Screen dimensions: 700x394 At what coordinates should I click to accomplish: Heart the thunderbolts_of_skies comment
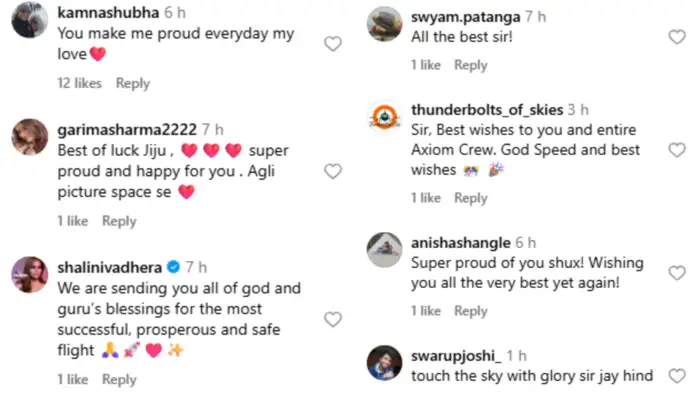pyautogui.click(x=677, y=150)
